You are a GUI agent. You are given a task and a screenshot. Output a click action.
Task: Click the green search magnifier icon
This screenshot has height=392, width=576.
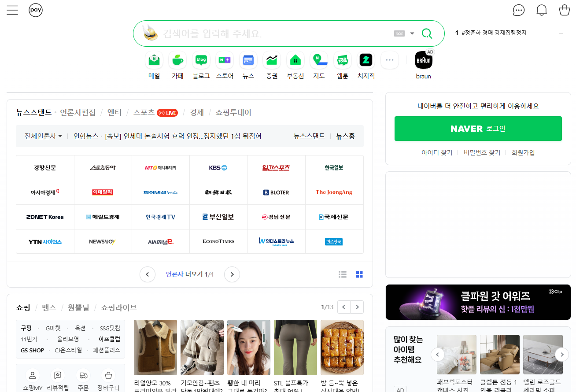point(427,33)
